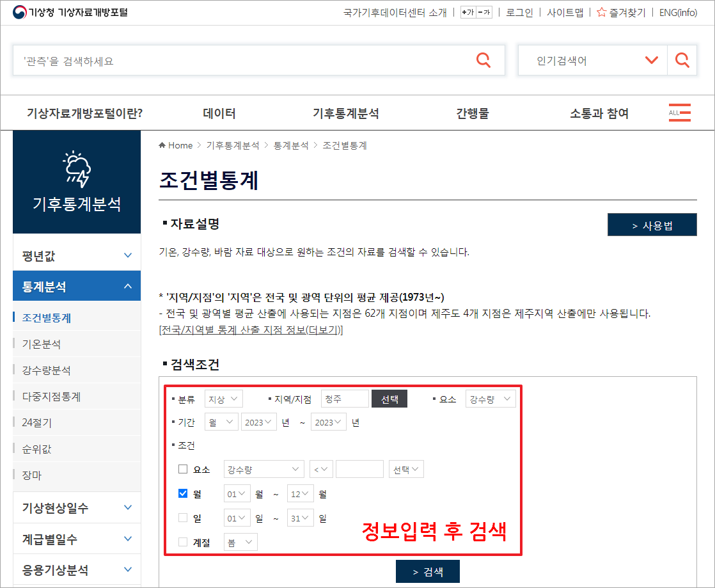Click the 청주 station input field
The image size is (715, 588).
344,398
